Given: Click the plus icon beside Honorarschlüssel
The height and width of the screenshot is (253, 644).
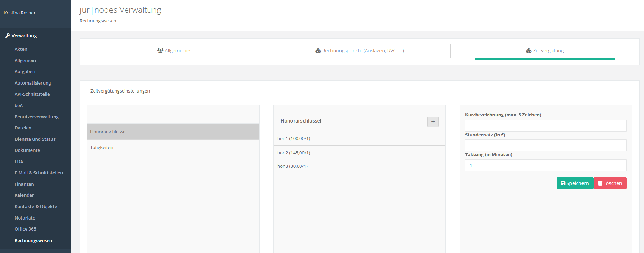Looking at the screenshot, I should [x=433, y=122].
